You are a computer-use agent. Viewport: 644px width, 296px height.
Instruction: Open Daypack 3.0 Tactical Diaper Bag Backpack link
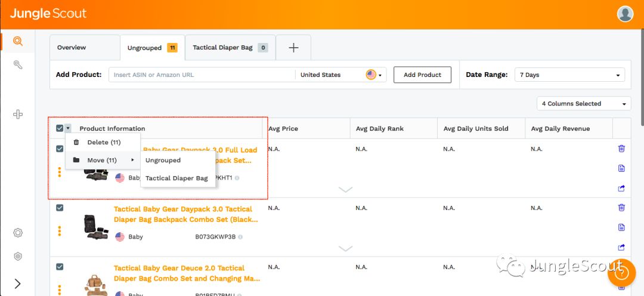point(185,214)
